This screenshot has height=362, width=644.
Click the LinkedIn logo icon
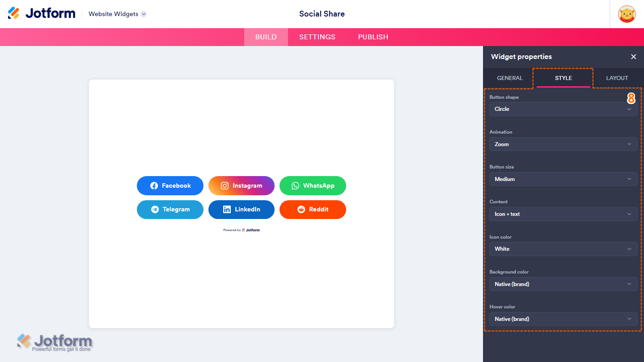tap(227, 210)
